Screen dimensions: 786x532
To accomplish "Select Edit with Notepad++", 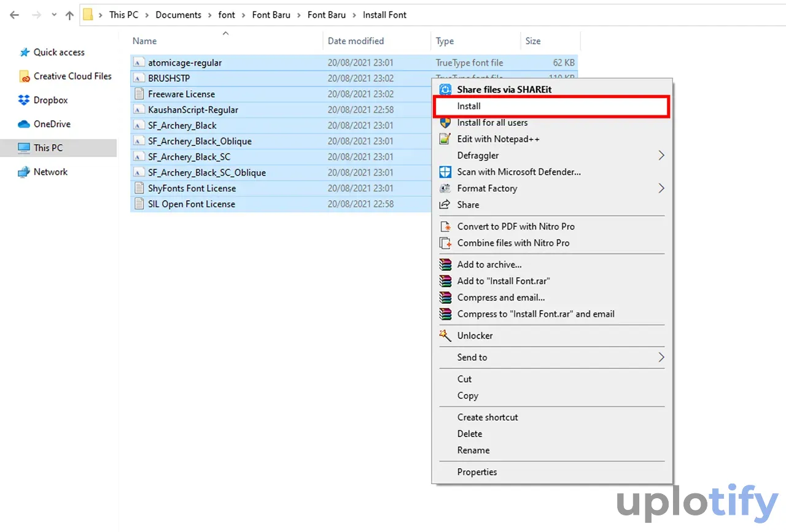I will pyautogui.click(x=499, y=139).
